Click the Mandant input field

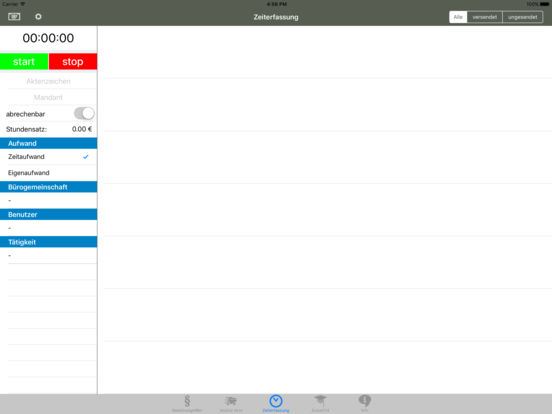click(x=49, y=98)
